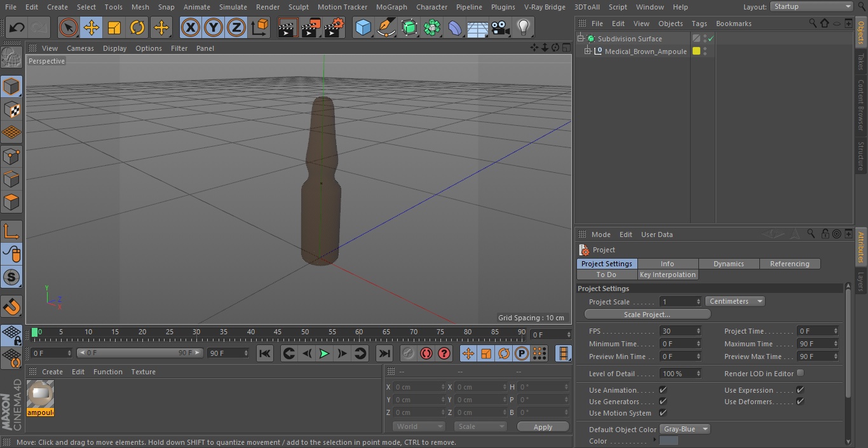Open the MoGraph menu

click(x=391, y=7)
